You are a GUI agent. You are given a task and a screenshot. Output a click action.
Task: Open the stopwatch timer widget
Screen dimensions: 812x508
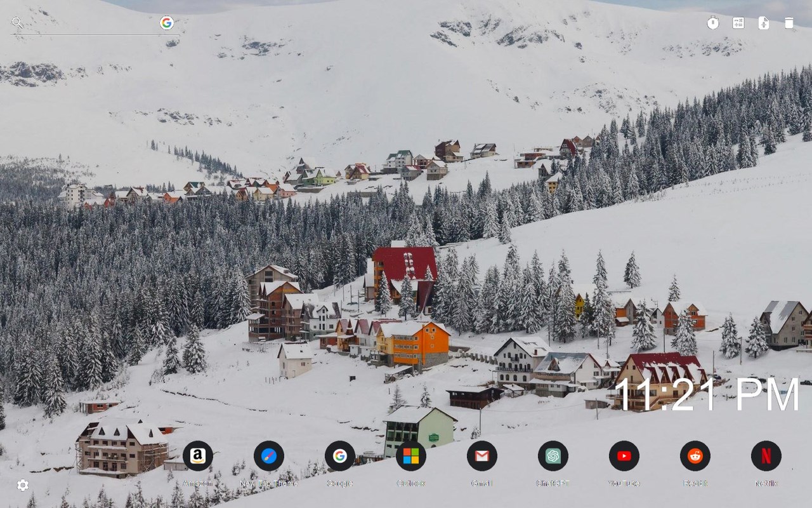tap(713, 23)
